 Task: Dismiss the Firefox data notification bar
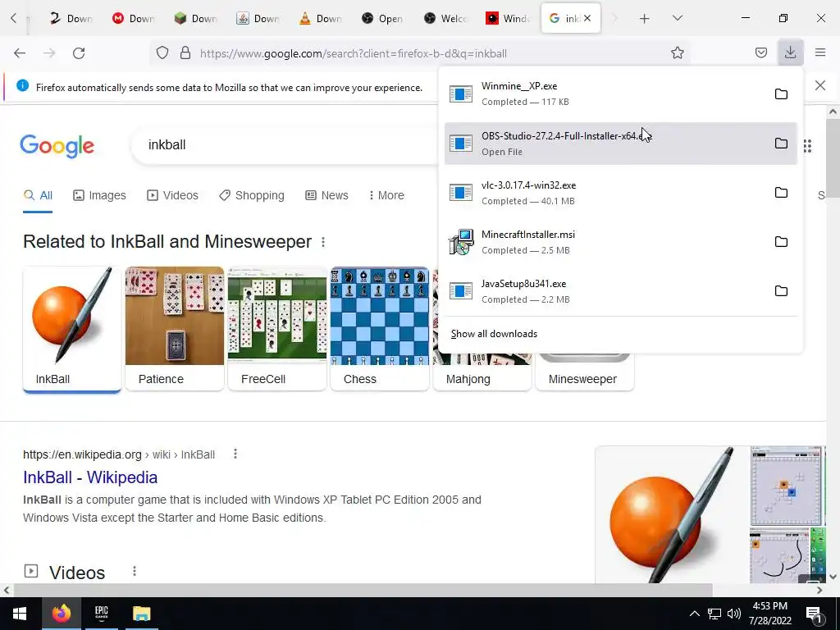819,85
